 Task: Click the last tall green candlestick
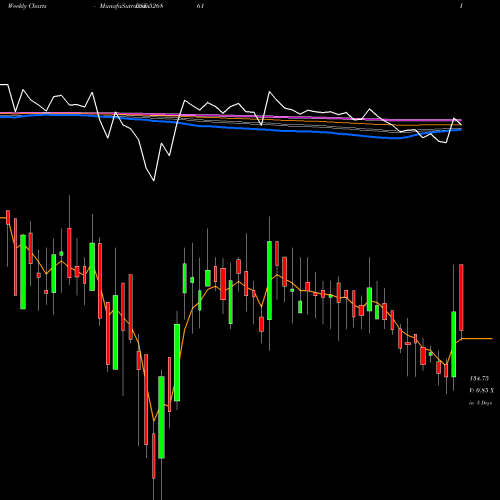pyautogui.click(x=454, y=344)
